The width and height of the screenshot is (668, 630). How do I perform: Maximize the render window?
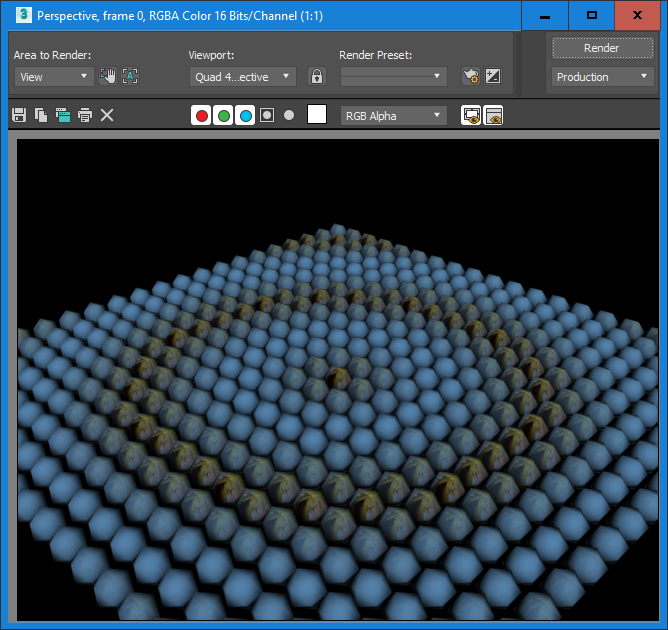click(x=592, y=15)
